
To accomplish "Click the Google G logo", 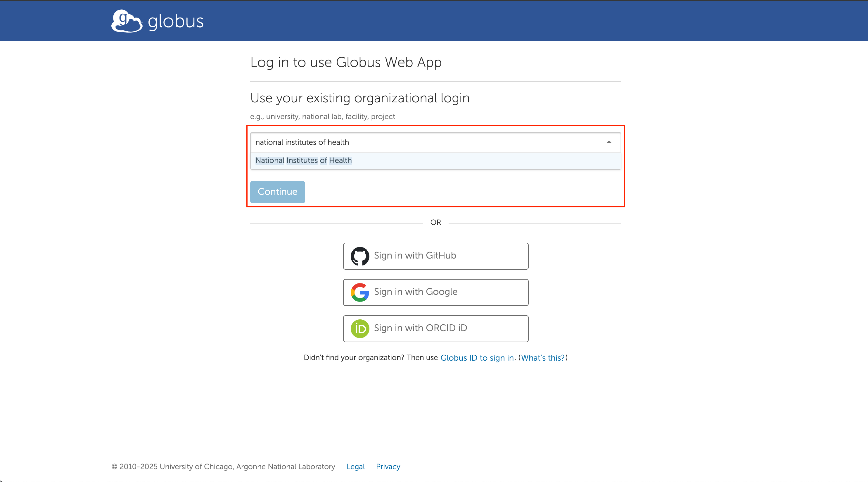I will (x=359, y=292).
